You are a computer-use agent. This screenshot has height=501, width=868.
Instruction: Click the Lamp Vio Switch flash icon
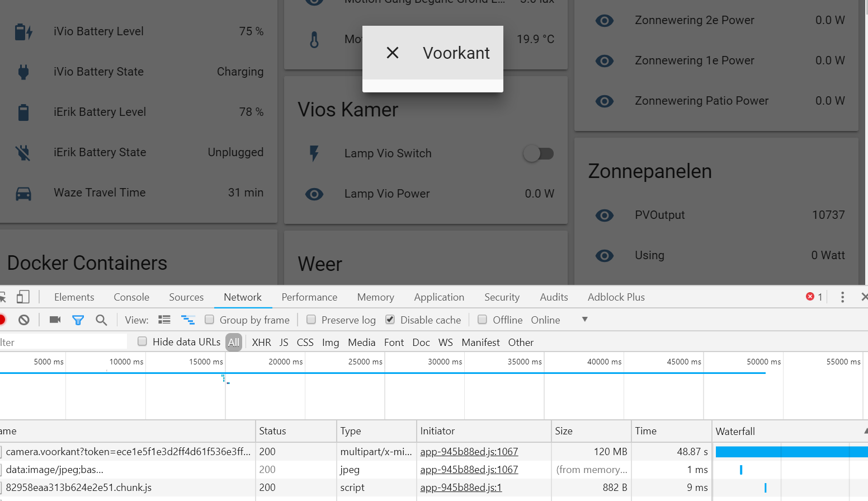[x=314, y=153]
